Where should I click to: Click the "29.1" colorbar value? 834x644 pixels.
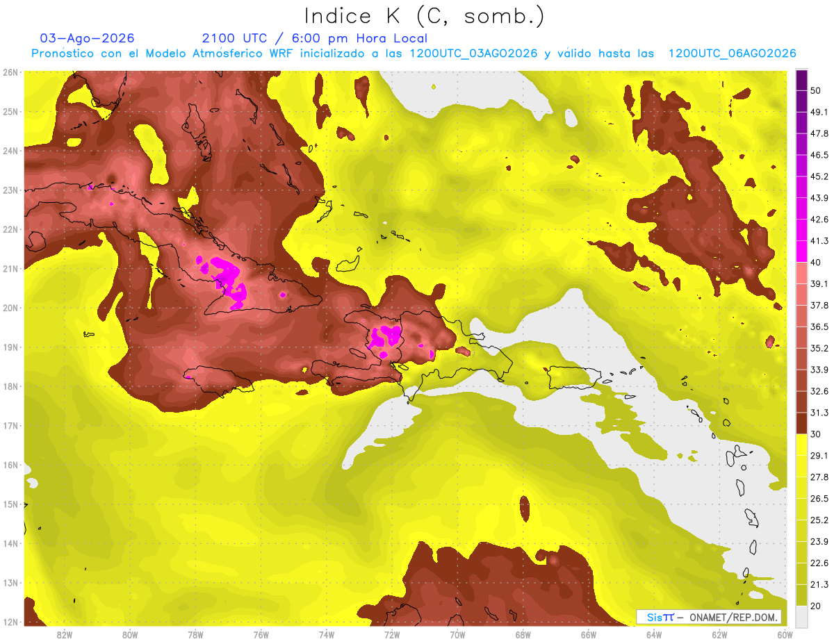(819, 456)
